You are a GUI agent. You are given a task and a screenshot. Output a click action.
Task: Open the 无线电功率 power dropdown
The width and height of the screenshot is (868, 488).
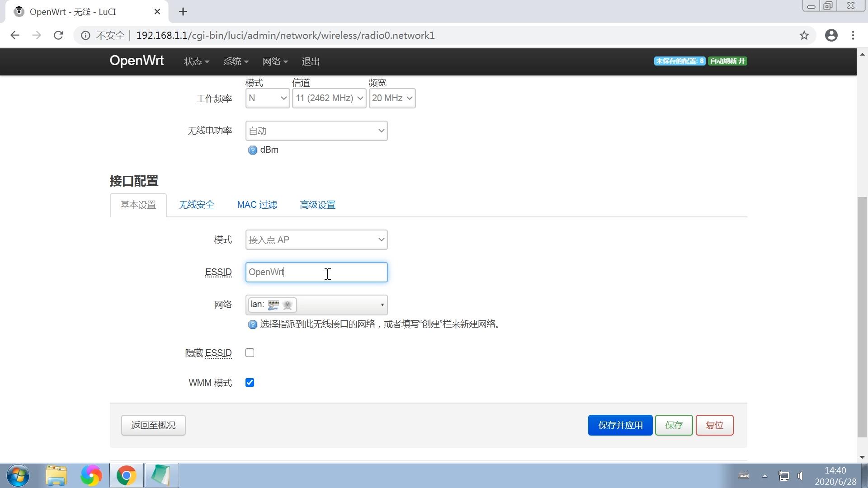(316, 131)
